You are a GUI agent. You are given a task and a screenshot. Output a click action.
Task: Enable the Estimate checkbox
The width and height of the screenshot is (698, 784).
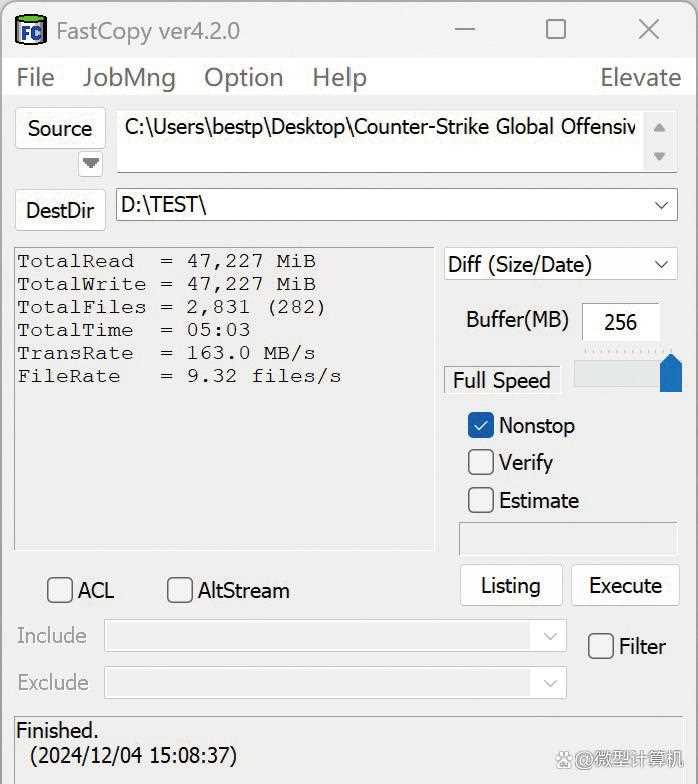tap(481, 500)
